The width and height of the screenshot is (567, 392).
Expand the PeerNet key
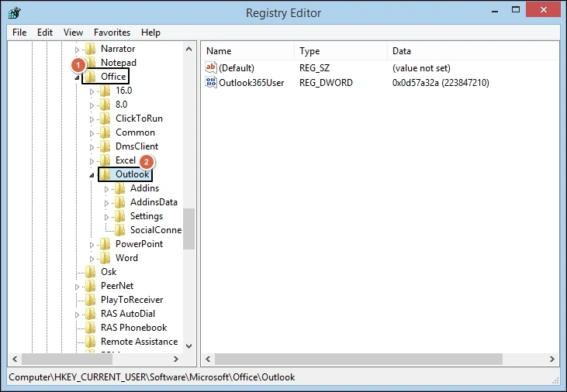(x=77, y=287)
